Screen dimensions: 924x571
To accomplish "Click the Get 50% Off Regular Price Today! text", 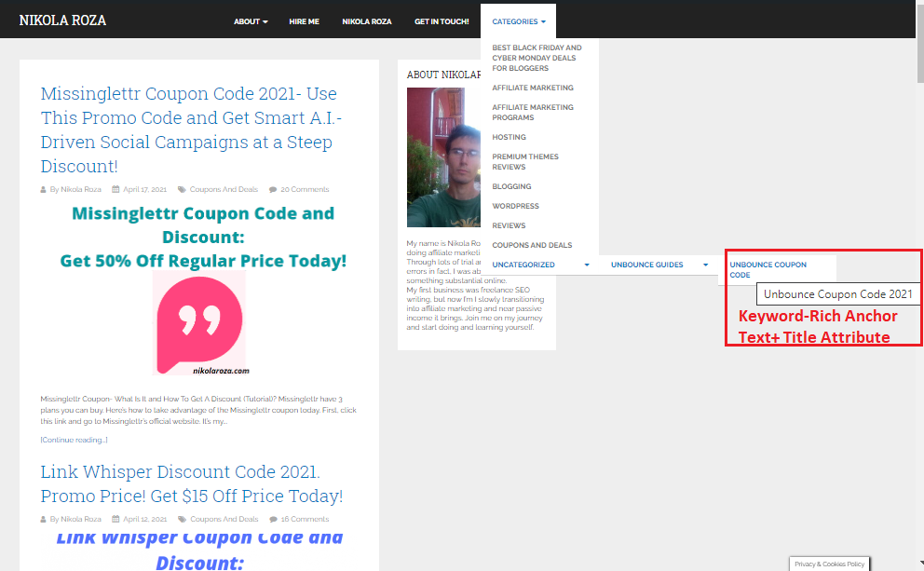I will coord(203,261).
